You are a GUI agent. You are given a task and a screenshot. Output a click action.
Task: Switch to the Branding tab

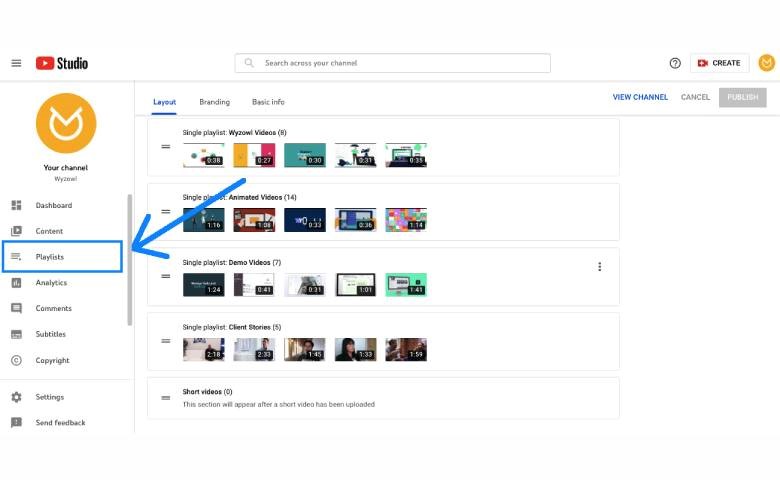214,102
